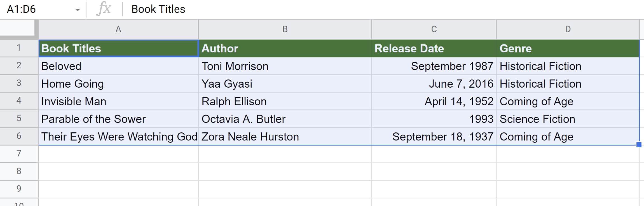This screenshot has width=644, height=206.
Task: Select row 1 header
Action: click(x=19, y=48)
